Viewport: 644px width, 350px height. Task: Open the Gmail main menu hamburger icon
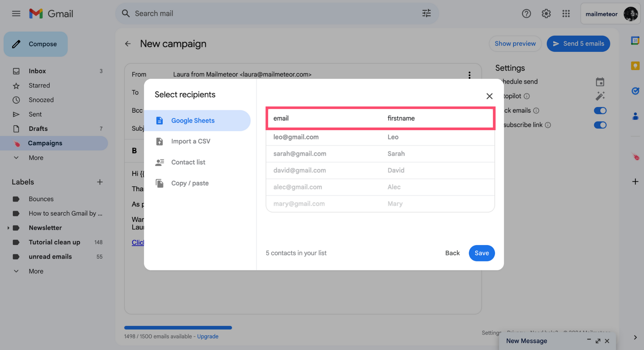[16, 14]
